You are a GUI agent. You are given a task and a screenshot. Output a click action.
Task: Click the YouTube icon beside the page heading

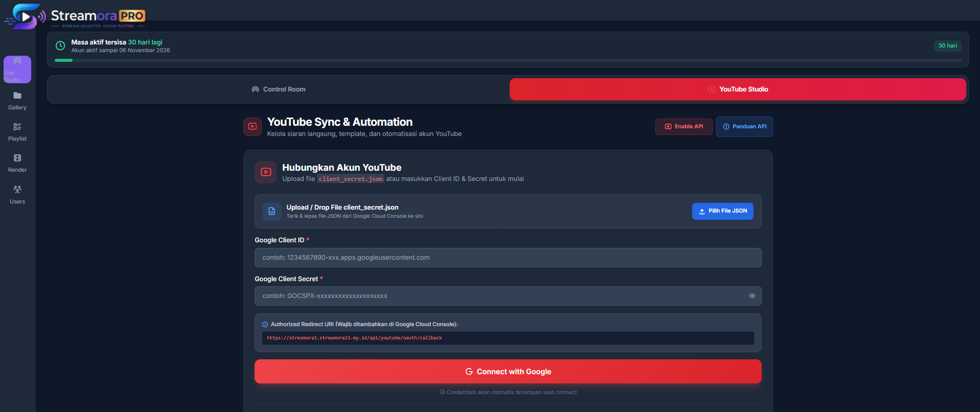point(253,127)
